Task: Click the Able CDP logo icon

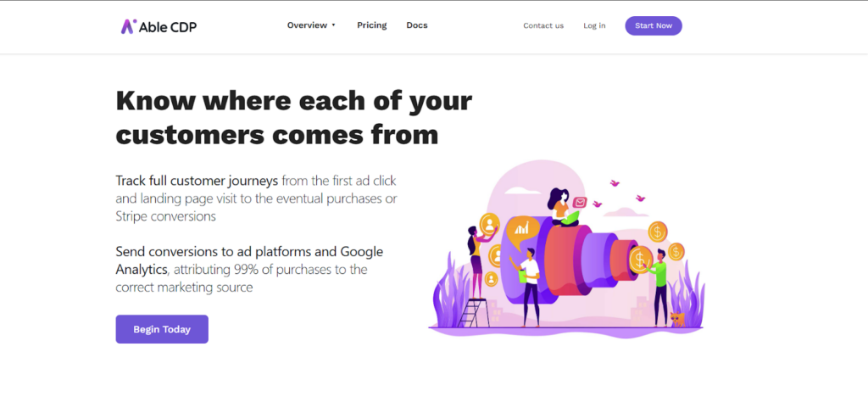Action: pos(128,26)
